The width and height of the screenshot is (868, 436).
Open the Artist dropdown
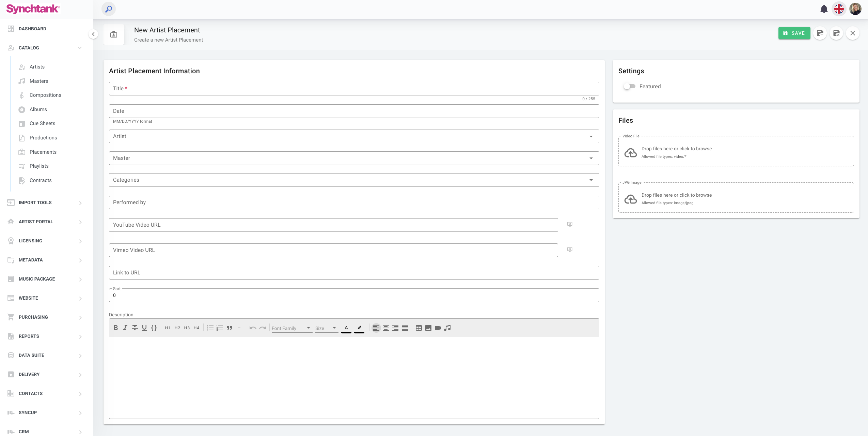(x=354, y=136)
